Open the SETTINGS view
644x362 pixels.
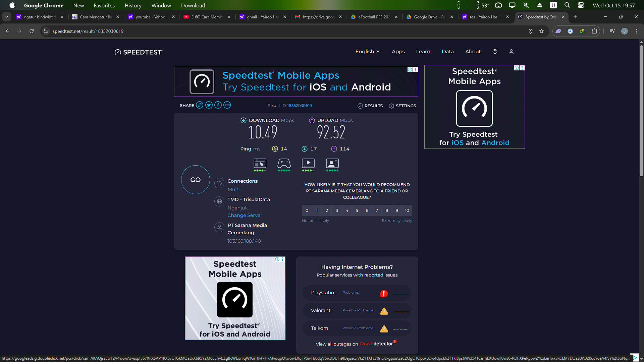pos(402,106)
